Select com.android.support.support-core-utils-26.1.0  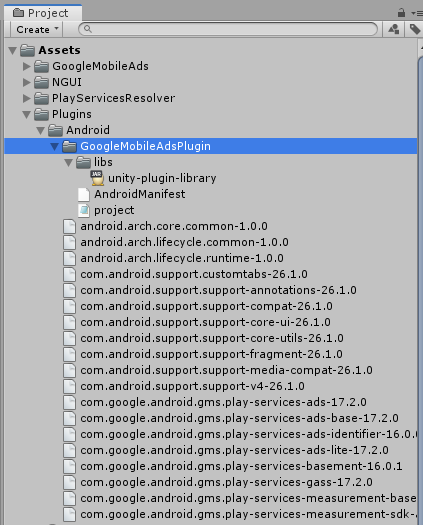click(212, 338)
